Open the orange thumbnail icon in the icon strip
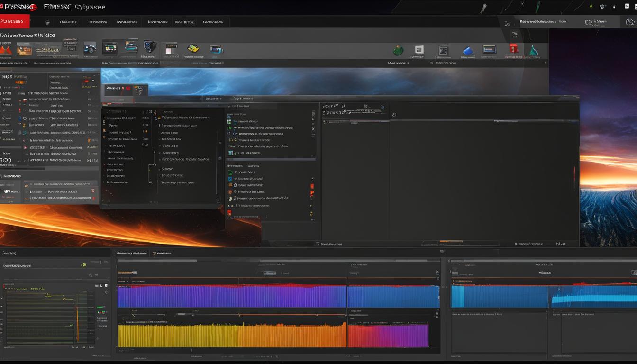 tap(24, 49)
